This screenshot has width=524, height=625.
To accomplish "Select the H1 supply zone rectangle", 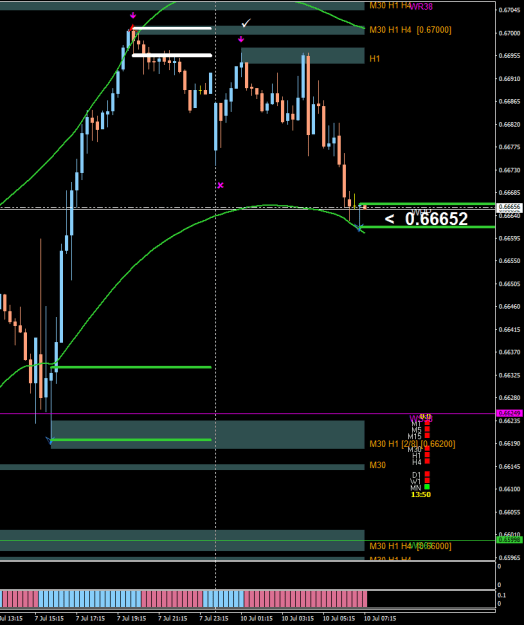I will [x=303, y=56].
